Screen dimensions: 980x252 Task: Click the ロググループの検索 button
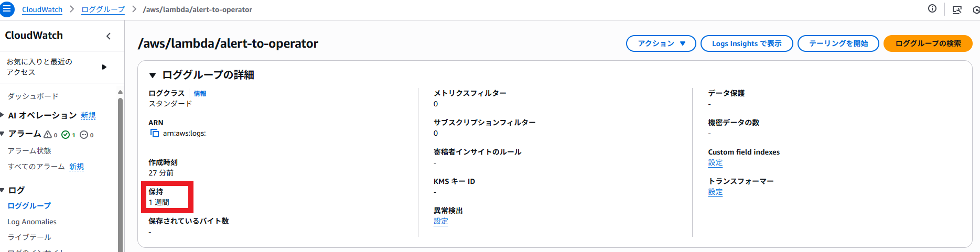(928, 43)
